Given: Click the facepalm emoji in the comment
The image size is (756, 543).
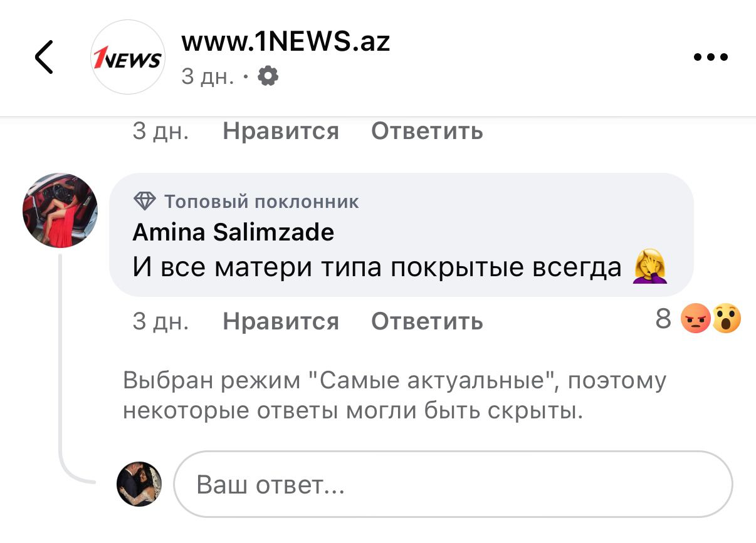Looking at the screenshot, I should [650, 267].
